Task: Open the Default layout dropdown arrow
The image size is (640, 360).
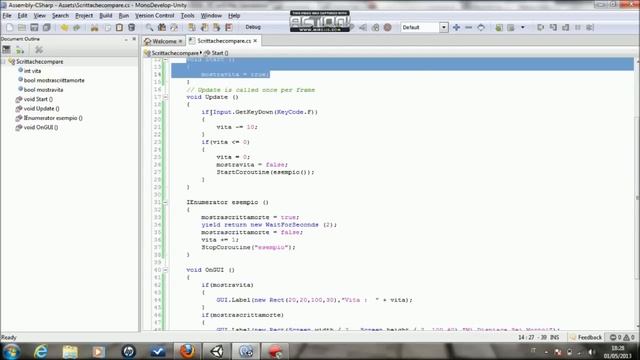Action: click(444, 27)
